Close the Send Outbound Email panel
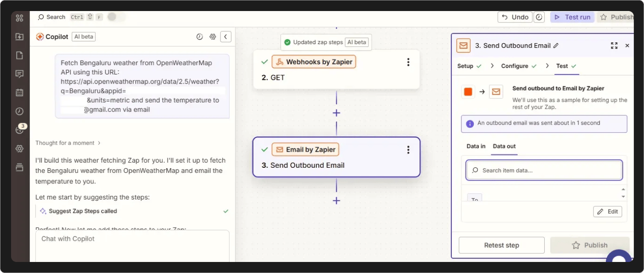Viewport: 644px width, 273px height. 627,45
